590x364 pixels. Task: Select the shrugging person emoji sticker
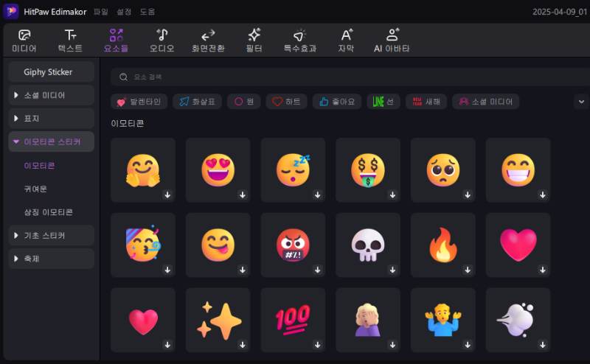[443, 320]
